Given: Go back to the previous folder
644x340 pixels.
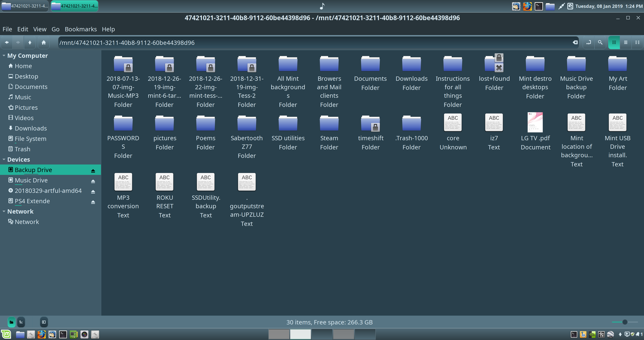Looking at the screenshot, I should tap(7, 42).
